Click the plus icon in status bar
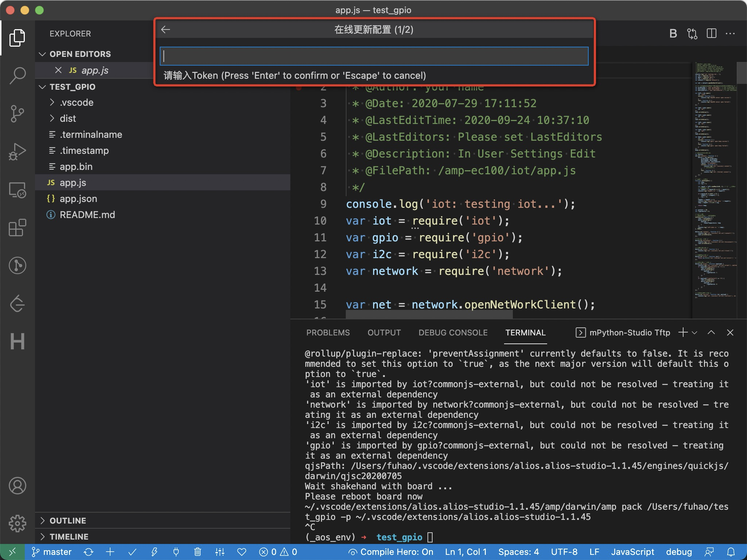This screenshot has width=747, height=560. tap(110, 552)
